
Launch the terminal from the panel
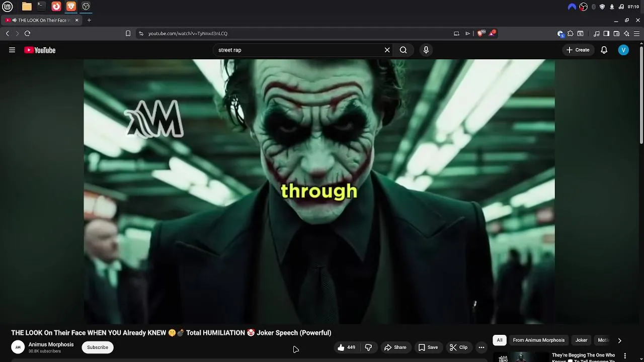[41, 7]
